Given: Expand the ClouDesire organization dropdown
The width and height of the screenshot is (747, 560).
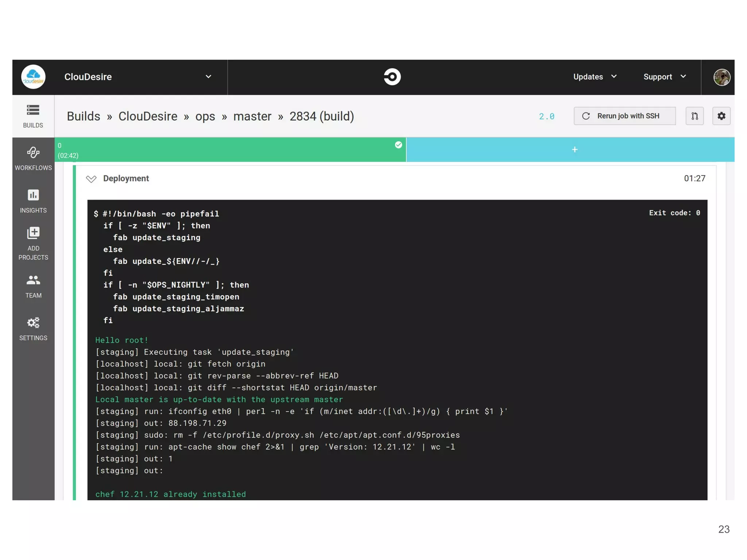Looking at the screenshot, I should tap(208, 77).
